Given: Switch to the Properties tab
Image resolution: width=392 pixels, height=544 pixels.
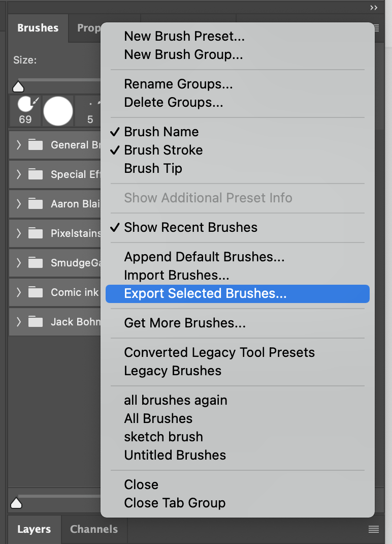Looking at the screenshot, I should click(89, 28).
